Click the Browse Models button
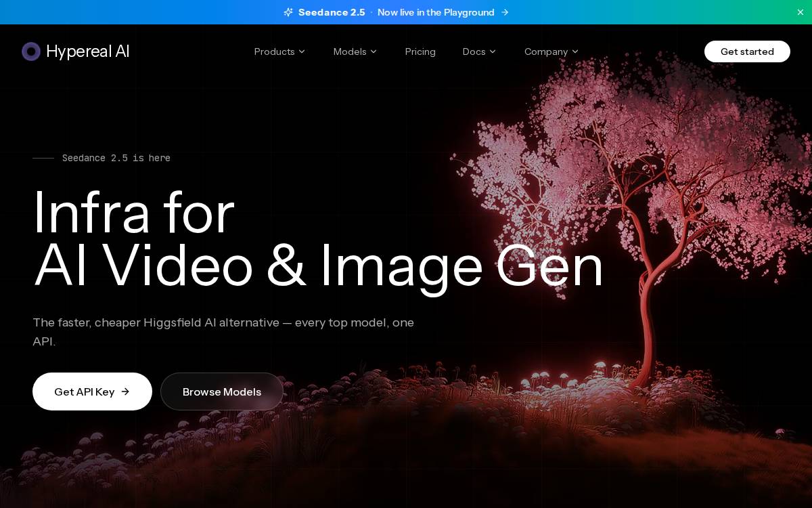 pos(222,391)
